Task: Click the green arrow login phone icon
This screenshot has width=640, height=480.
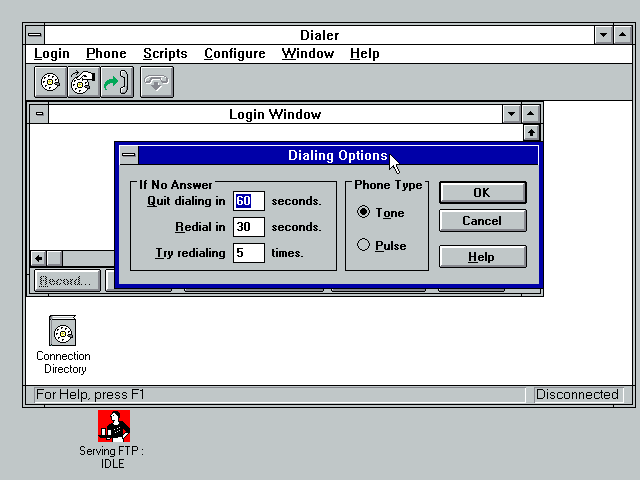Action: click(117, 82)
